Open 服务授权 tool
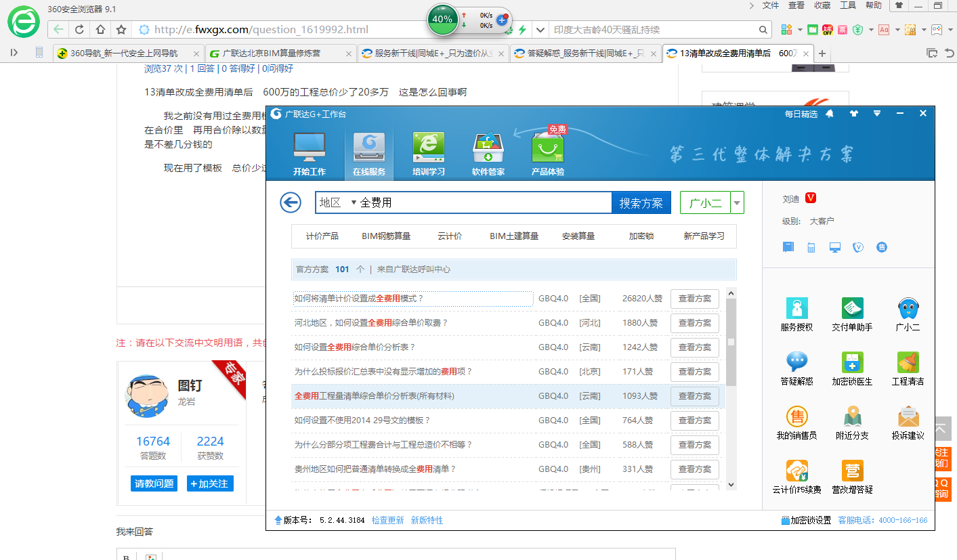Image resolution: width=957 pixels, height=560 pixels. pos(796,315)
